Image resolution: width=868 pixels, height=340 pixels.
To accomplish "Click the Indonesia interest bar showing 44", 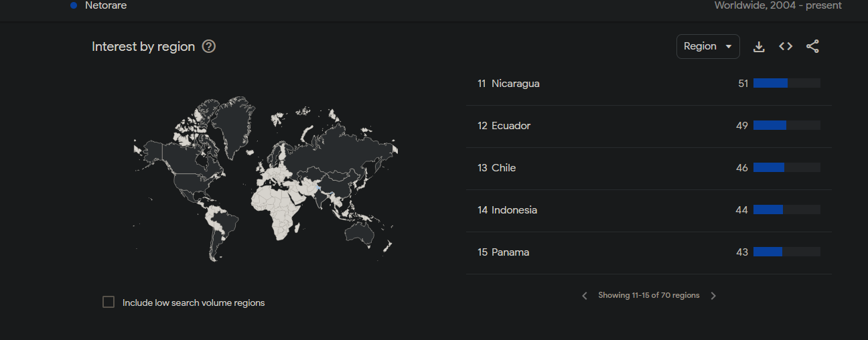I will 787,209.
